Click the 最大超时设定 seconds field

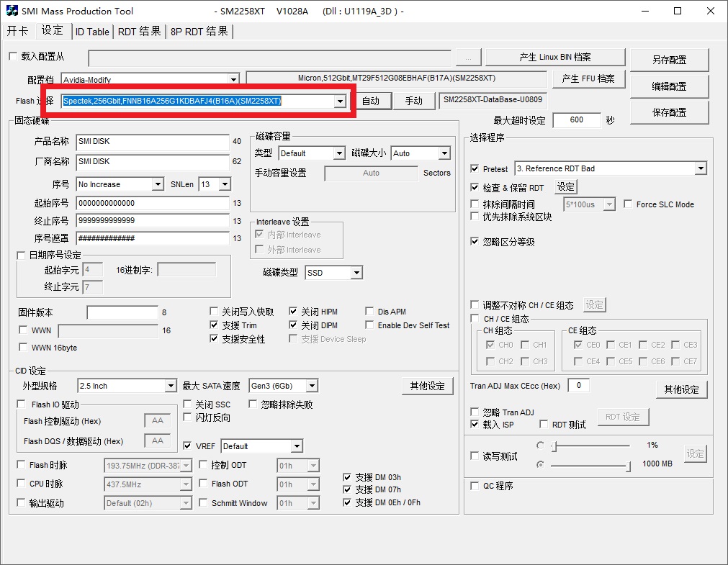pos(576,120)
